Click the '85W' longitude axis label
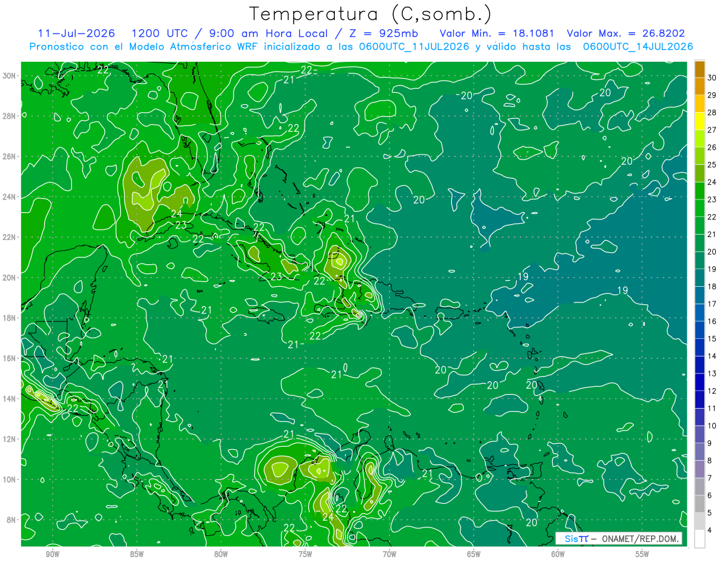This screenshot has width=728, height=562. coord(136,554)
